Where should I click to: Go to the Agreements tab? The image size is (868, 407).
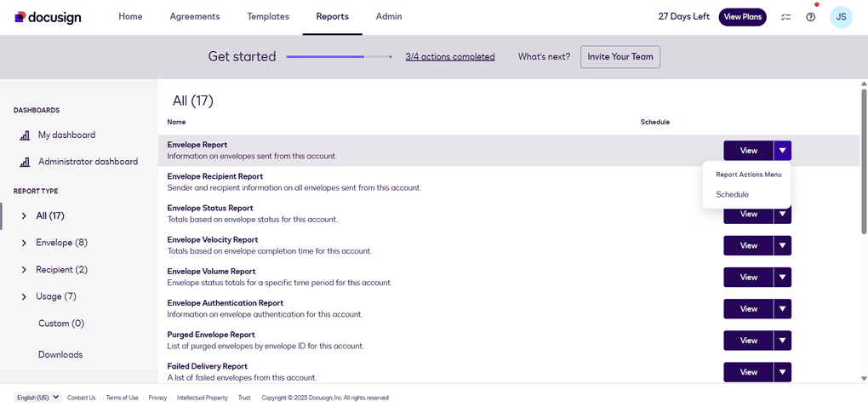195,17
